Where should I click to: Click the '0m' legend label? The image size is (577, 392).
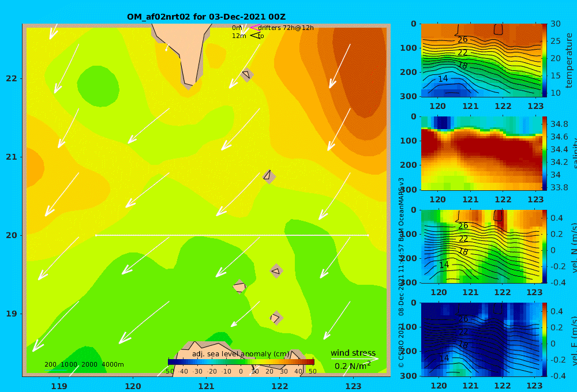coord(237,28)
